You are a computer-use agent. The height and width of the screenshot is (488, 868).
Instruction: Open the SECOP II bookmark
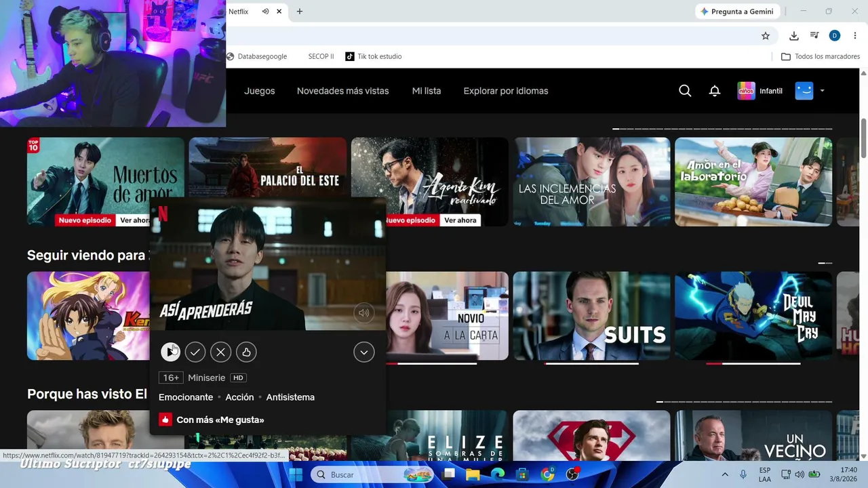click(321, 56)
